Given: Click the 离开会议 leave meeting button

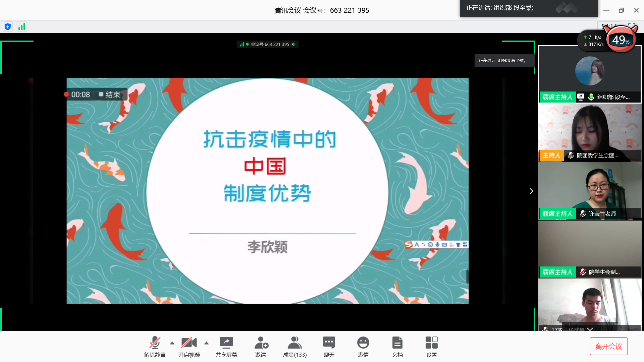Looking at the screenshot, I should pos(608,346).
